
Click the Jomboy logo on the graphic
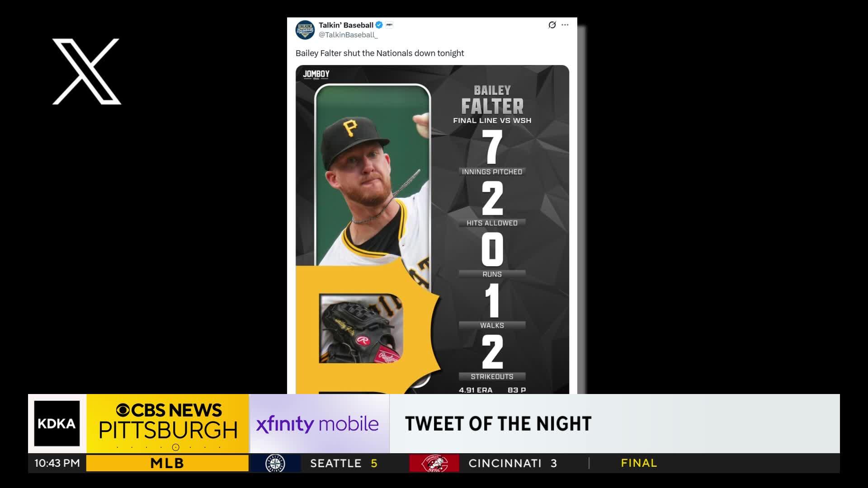click(316, 75)
